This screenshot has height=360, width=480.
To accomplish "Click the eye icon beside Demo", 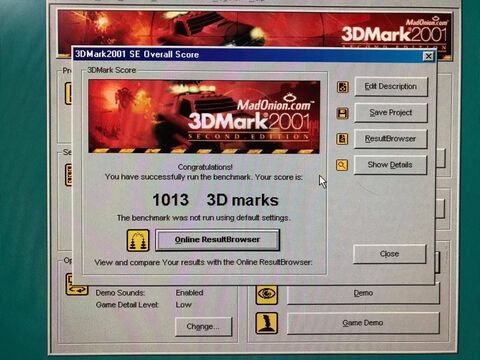I will coord(267,294).
